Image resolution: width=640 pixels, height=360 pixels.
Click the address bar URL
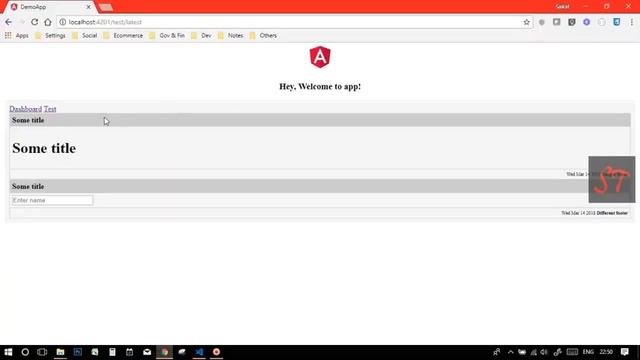[x=105, y=22]
